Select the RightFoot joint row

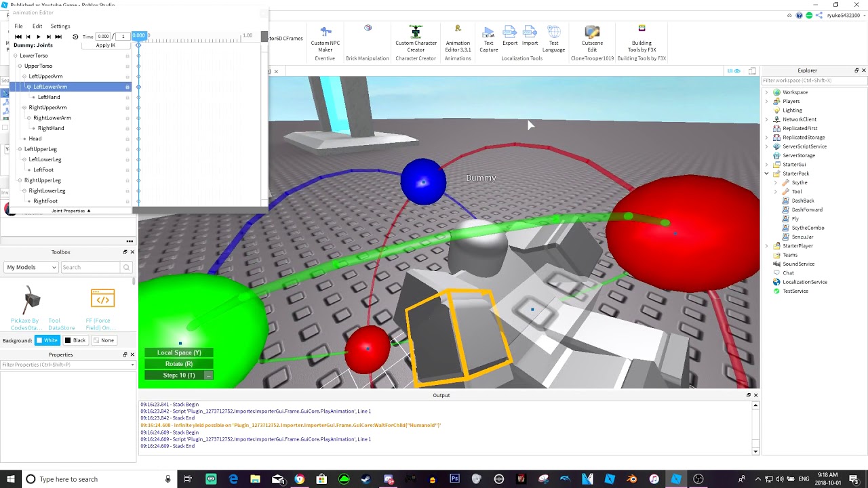pyautogui.click(x=71, y=201)
